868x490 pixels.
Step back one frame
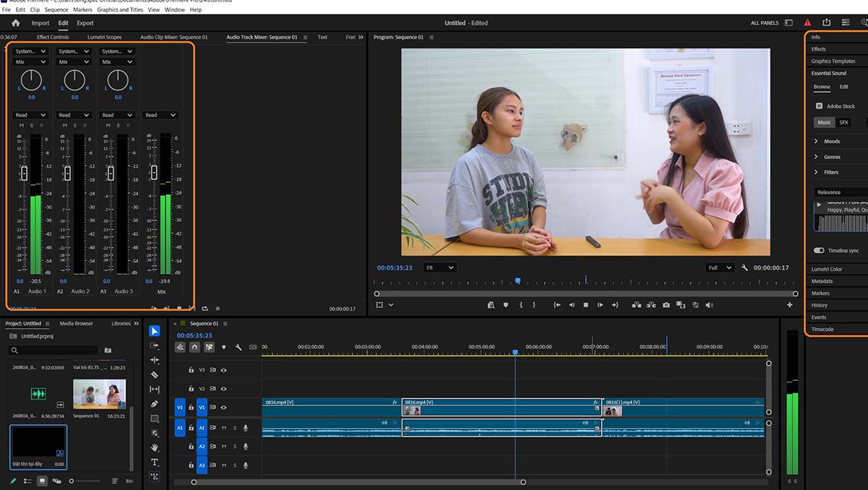click(571, 305)
